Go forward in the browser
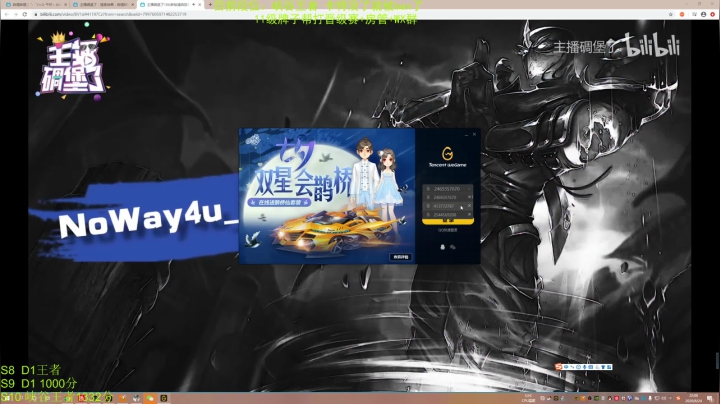The height and width of the screenshot is (404, 720). click(16, 14)
